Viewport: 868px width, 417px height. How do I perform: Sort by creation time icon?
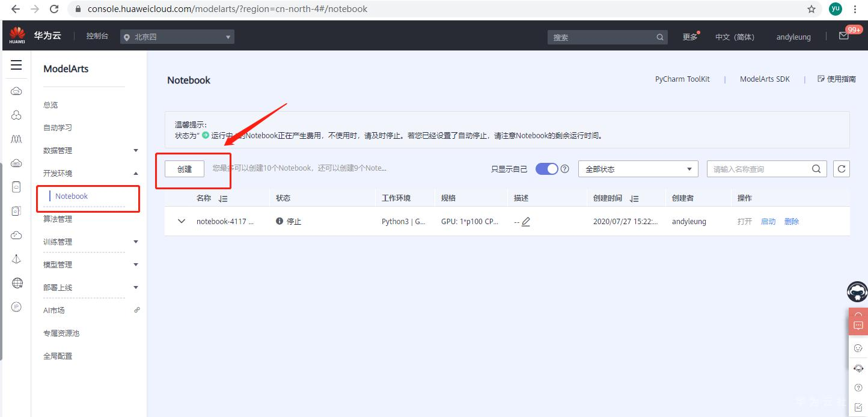click(x=634, y=198)
